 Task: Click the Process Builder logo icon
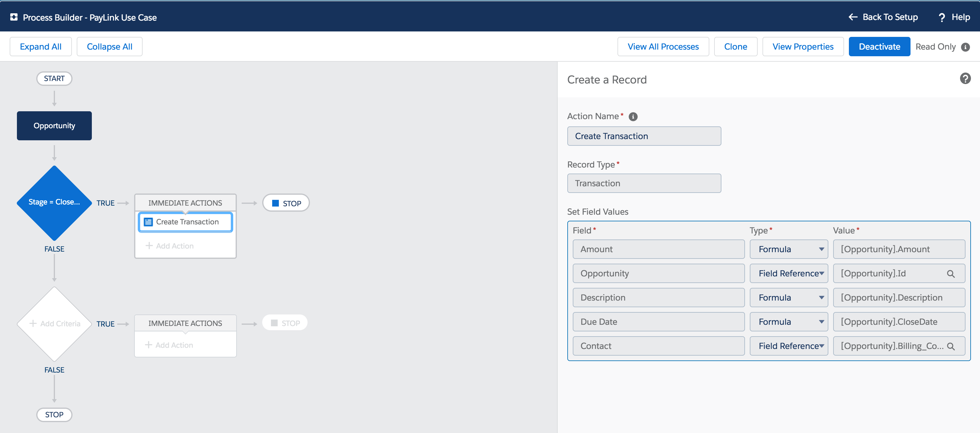pos(14,17)
